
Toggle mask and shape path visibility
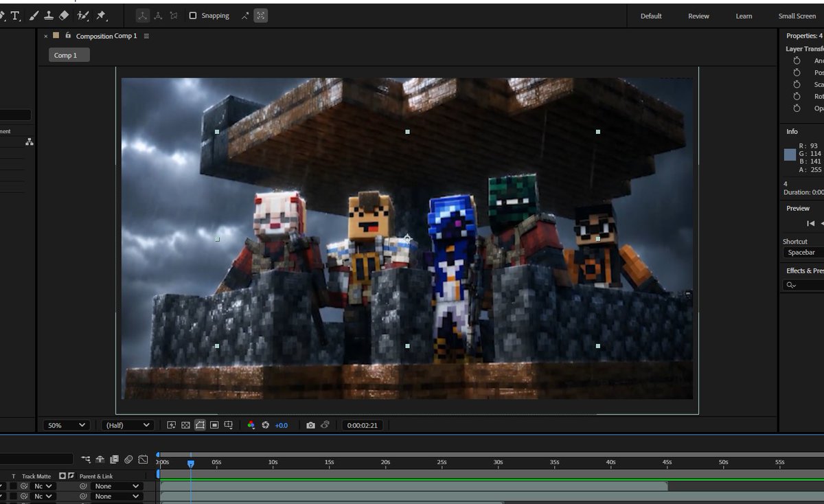click(200, 425)
